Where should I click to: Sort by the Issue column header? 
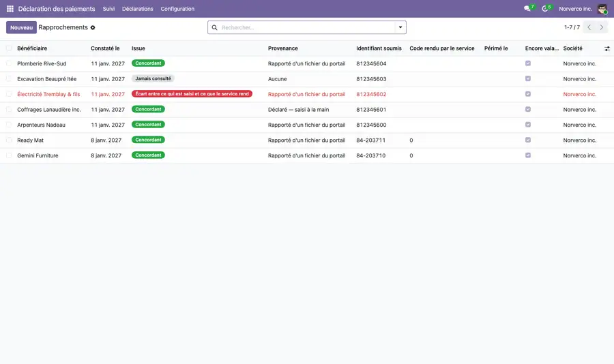[x=138, y=48]
